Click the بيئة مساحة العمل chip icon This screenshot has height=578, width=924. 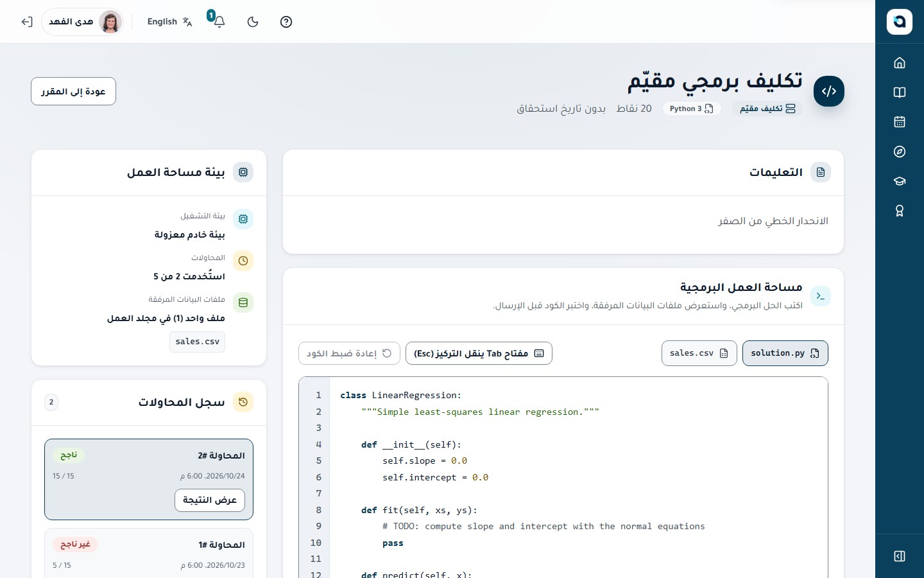coord(243,172)
